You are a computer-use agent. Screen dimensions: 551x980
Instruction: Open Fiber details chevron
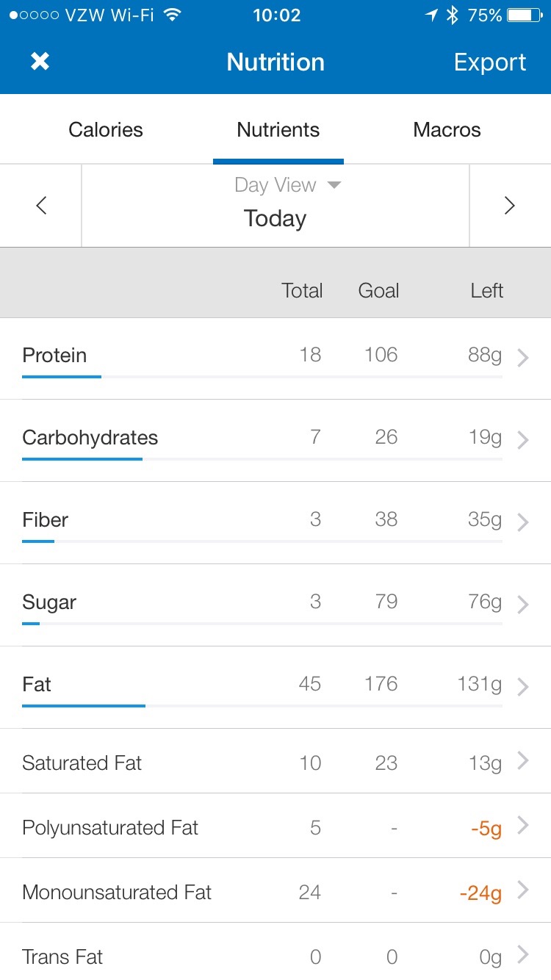pos(523,522)
